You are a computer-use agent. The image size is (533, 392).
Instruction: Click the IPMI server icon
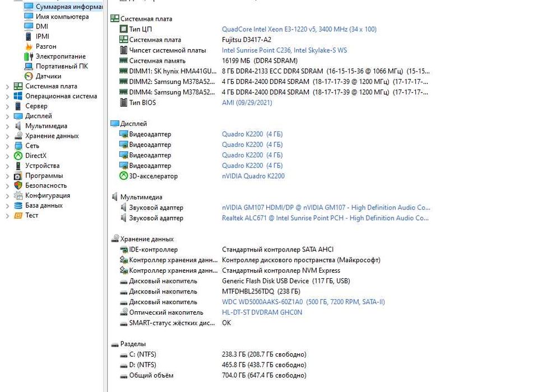click(x=29, y=36)
